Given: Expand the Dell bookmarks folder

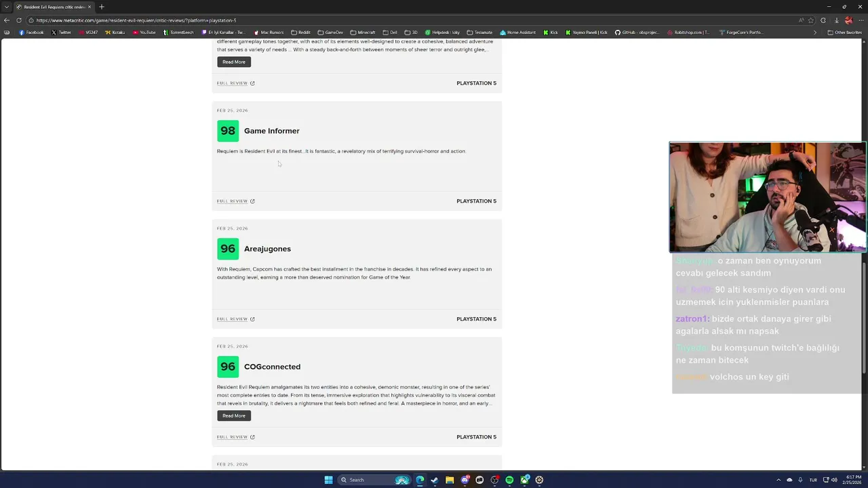Looking at the screenshot, I should [390, 33].
